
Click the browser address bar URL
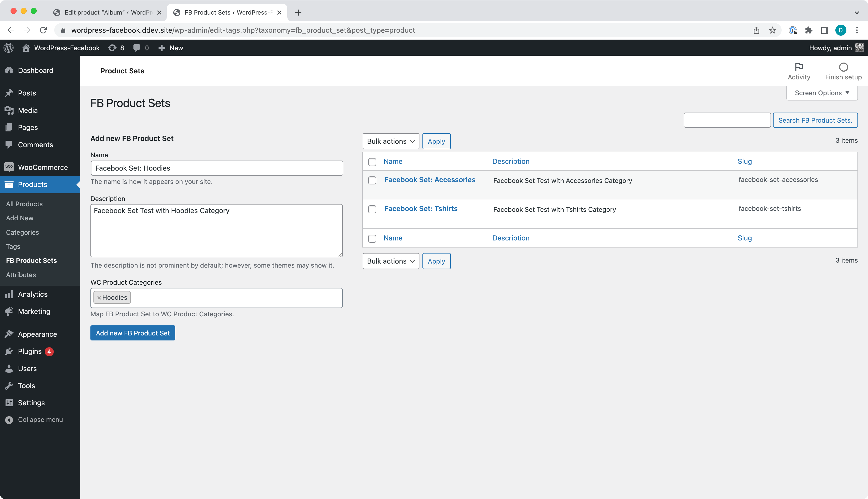(243, 30)
